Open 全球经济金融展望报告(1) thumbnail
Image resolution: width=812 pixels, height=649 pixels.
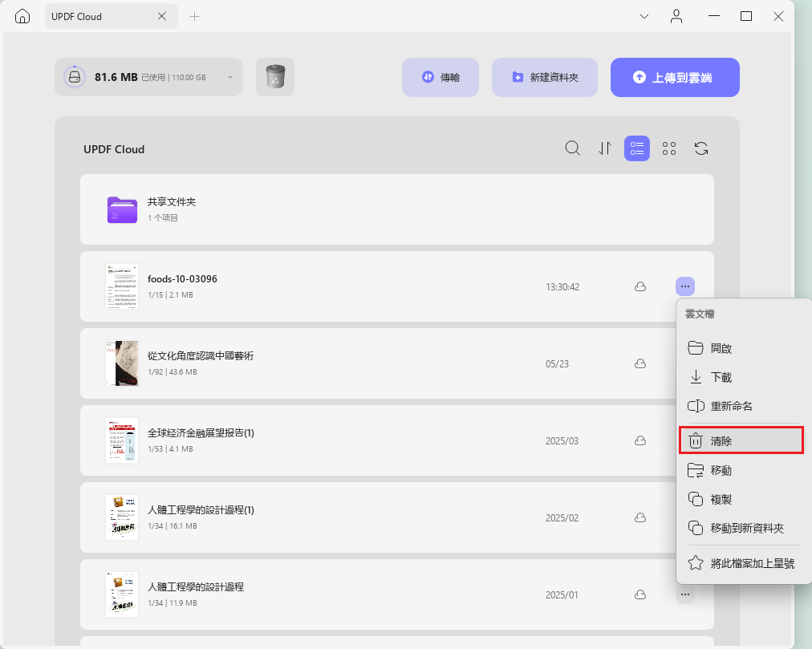click(122, 440)
